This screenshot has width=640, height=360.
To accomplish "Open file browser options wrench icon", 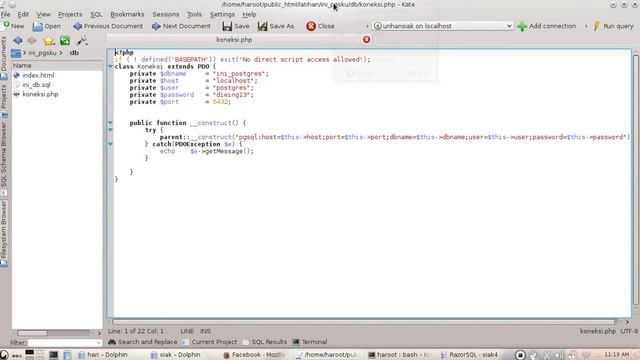I will click(x=82, y=40).
